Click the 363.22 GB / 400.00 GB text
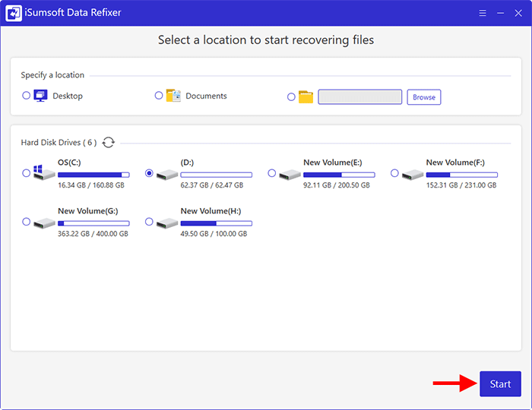The height and width of the screenshot is (410, 532). pyautogui.click(x=93, y=234)
